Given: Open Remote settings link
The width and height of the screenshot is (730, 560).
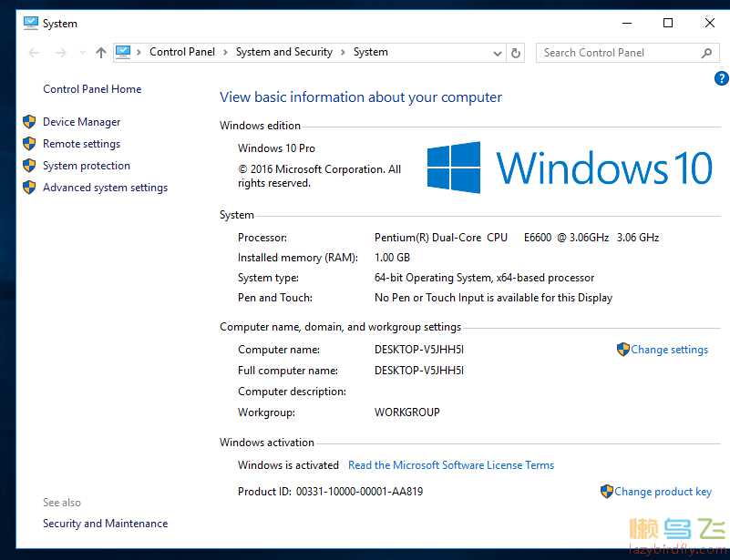Looking at the screenshot, I should [x=81, y=144].
